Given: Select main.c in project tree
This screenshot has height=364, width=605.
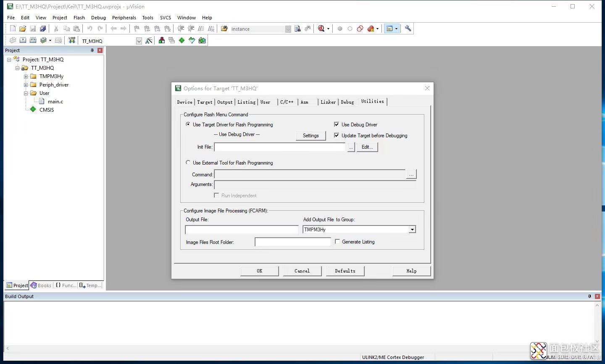Looking at the screenshot, I should pos(55,102).
